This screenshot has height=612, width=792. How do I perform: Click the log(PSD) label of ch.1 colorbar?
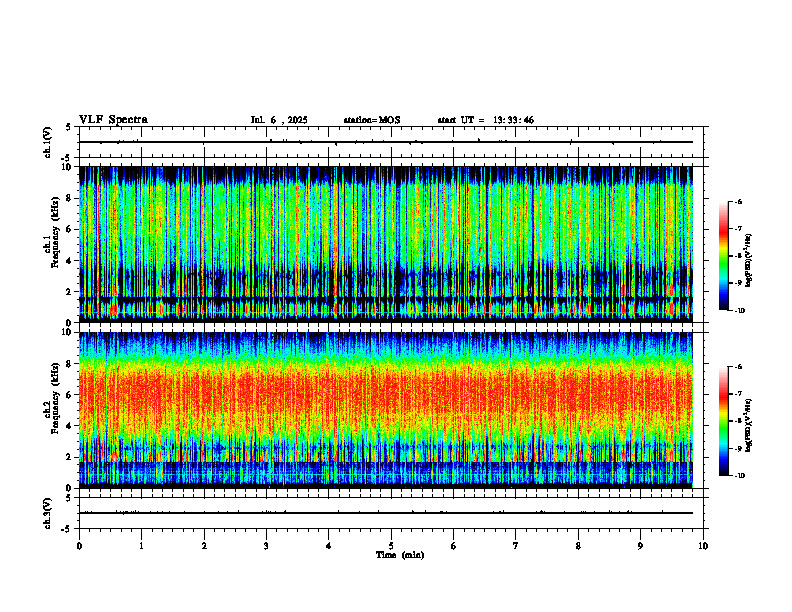point(749,261)
